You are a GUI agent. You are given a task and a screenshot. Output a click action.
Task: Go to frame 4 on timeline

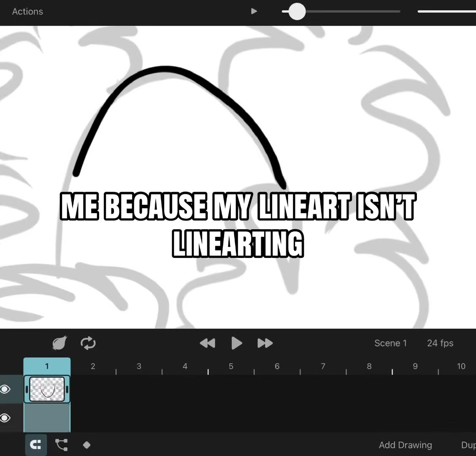click(185, 366)
